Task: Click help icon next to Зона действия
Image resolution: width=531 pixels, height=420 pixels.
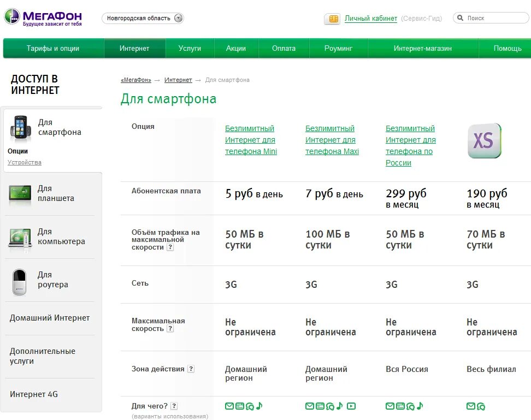Action: click(191, 369)
